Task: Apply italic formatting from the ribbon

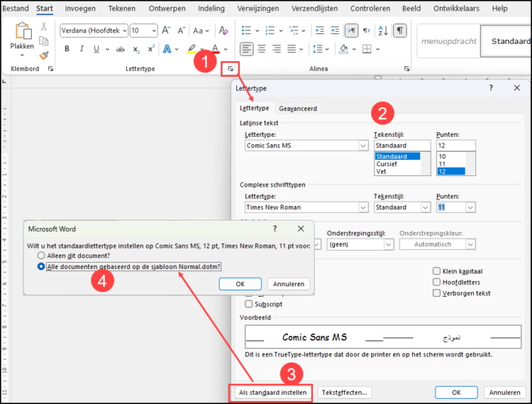Action: [x=81, y=49]
